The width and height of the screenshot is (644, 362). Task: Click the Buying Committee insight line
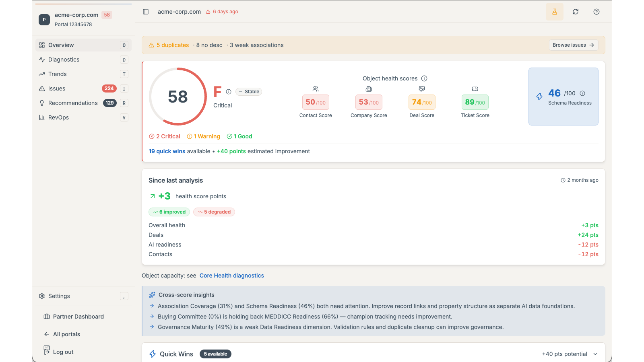click(x=305, y=317)
